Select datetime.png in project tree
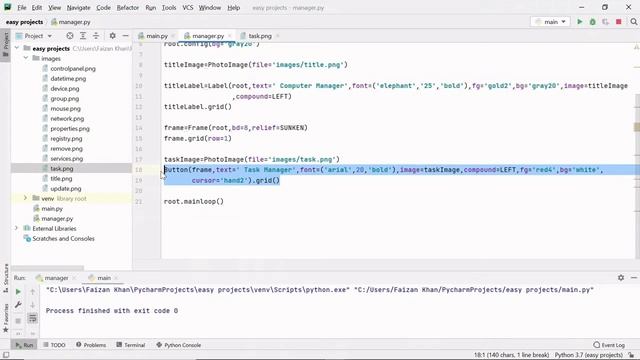 tap(68, 78)
